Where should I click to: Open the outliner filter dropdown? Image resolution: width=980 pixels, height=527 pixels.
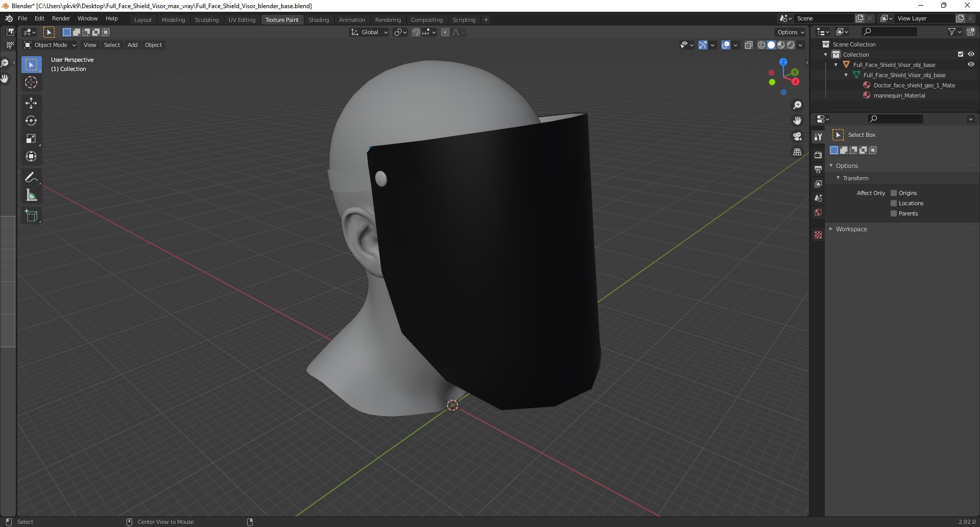tap(954, 32)
